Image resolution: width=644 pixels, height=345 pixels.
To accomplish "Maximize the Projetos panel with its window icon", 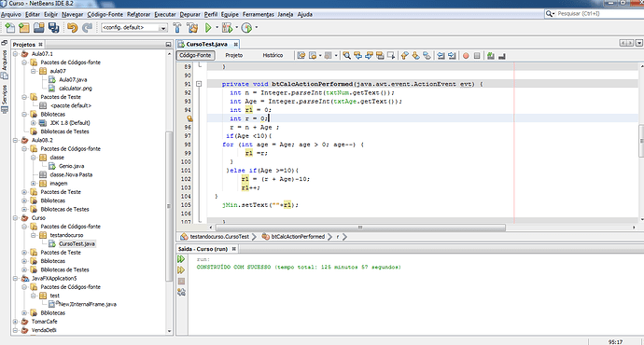I will [168, 45].
